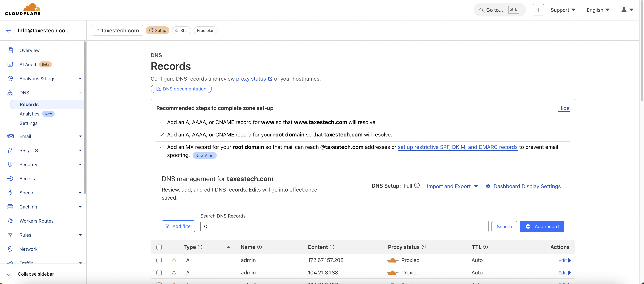
Task: Click the Proxy status info icon
Action: click(424, 247)
